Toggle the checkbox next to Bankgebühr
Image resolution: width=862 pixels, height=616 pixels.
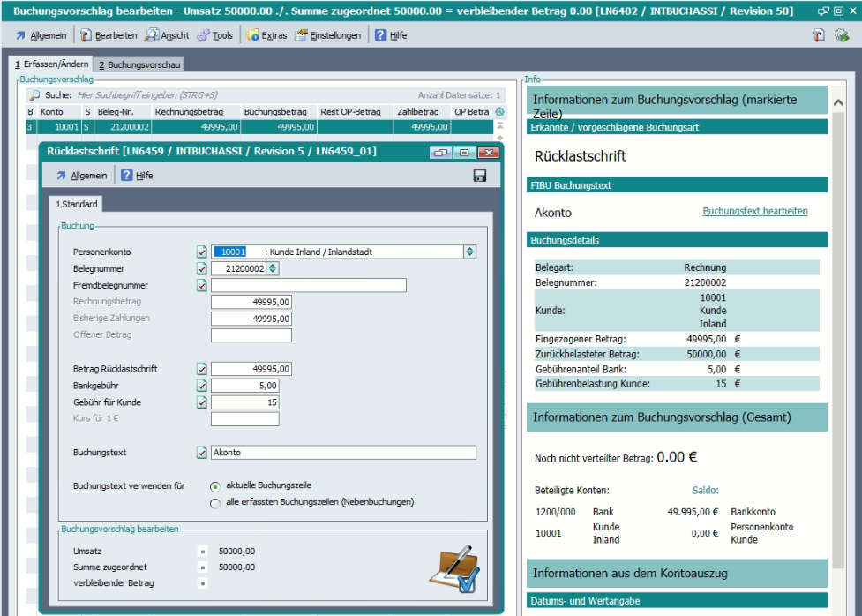click(202, 386)
